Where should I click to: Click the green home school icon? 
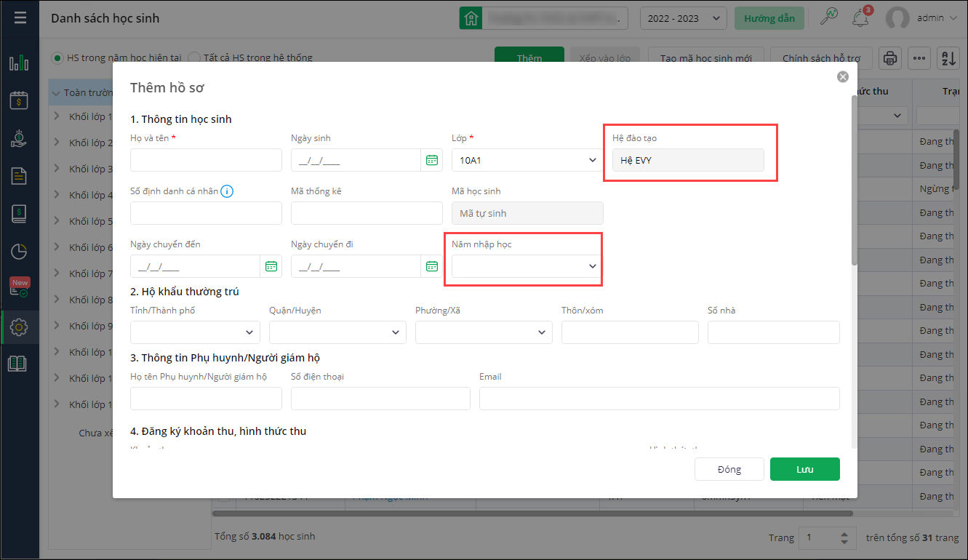[x=471, y=18]
